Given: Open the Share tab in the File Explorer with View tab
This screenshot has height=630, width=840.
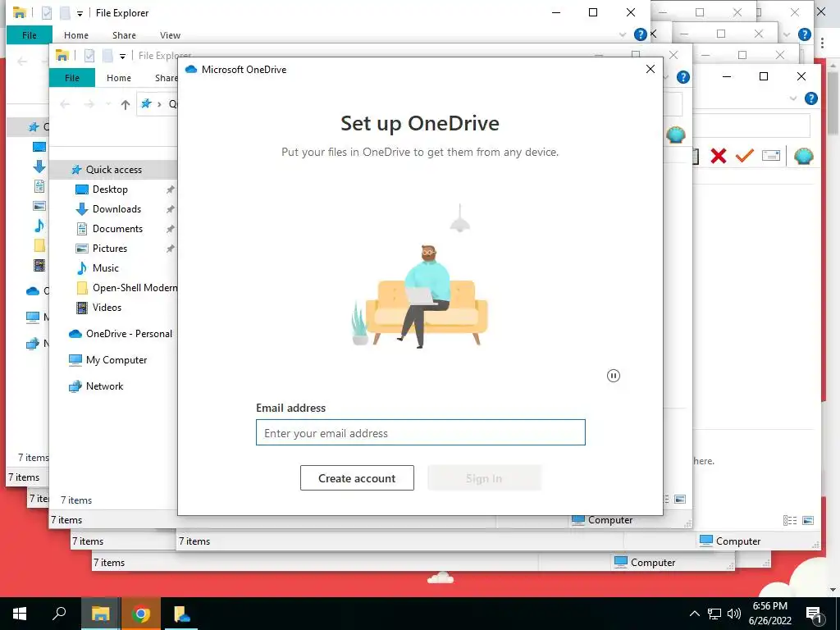Looking at the screenshot, I should coord(124,35).
